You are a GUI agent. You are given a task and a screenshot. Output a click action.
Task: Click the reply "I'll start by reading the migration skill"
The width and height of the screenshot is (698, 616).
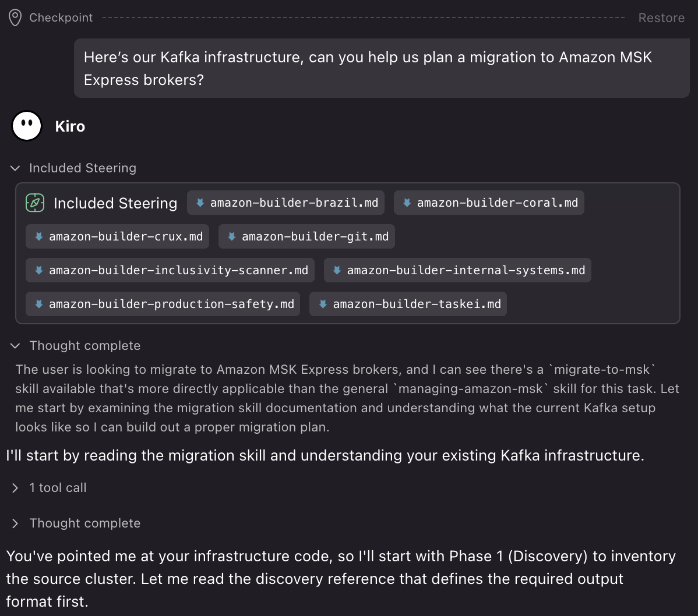point(325,455)
